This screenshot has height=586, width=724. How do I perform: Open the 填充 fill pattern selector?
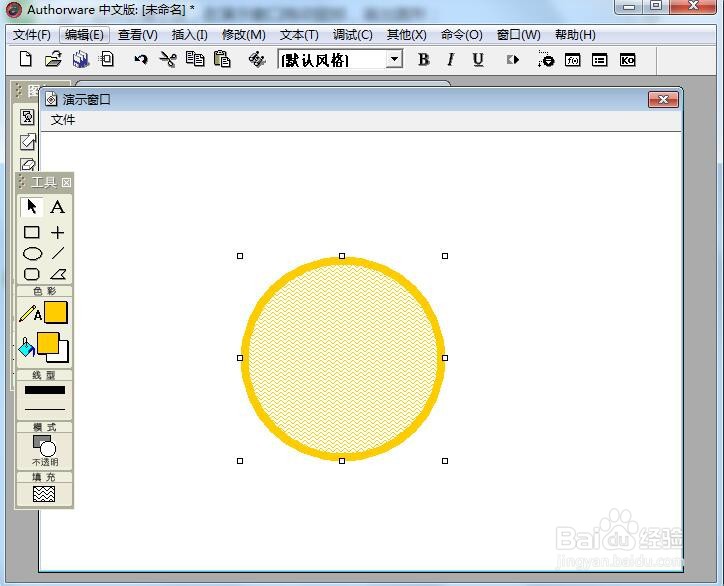pos(44,494)
